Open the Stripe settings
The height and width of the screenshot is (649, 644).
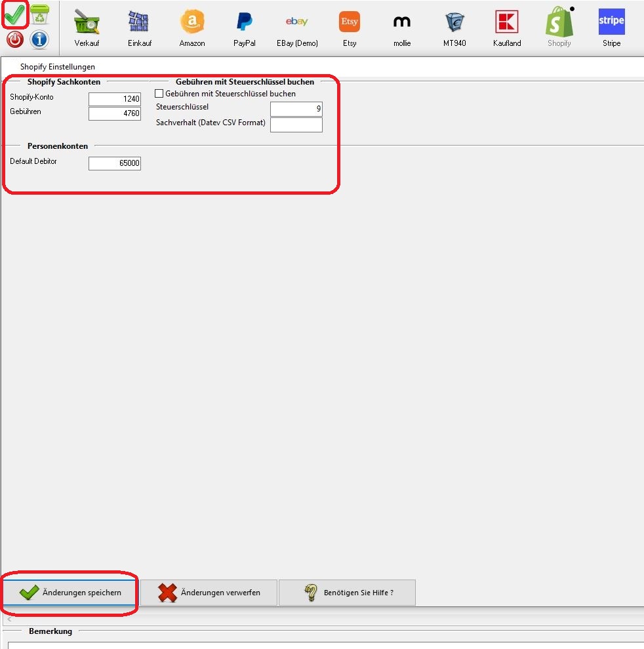(x=611, y=28)
